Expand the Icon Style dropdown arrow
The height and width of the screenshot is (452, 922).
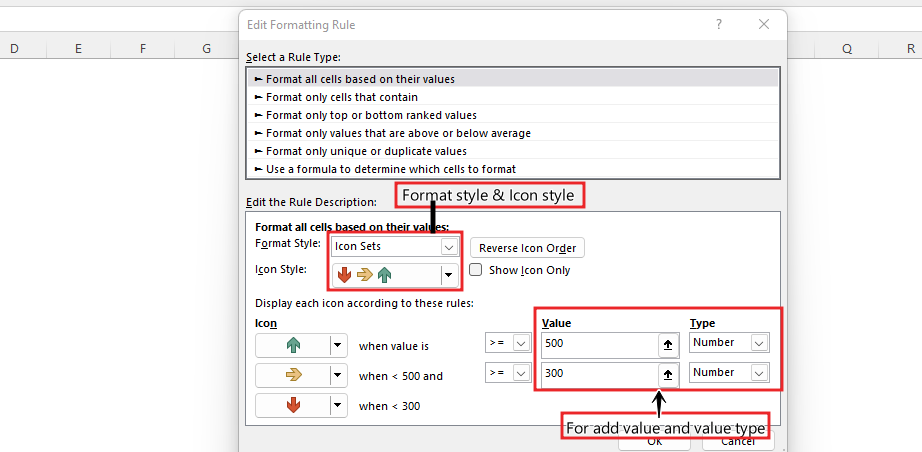pyautogui.click(x=448, y=274)
